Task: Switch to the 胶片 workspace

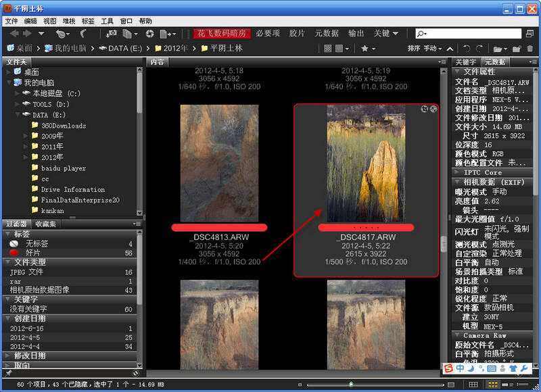Action: point(297,33)
